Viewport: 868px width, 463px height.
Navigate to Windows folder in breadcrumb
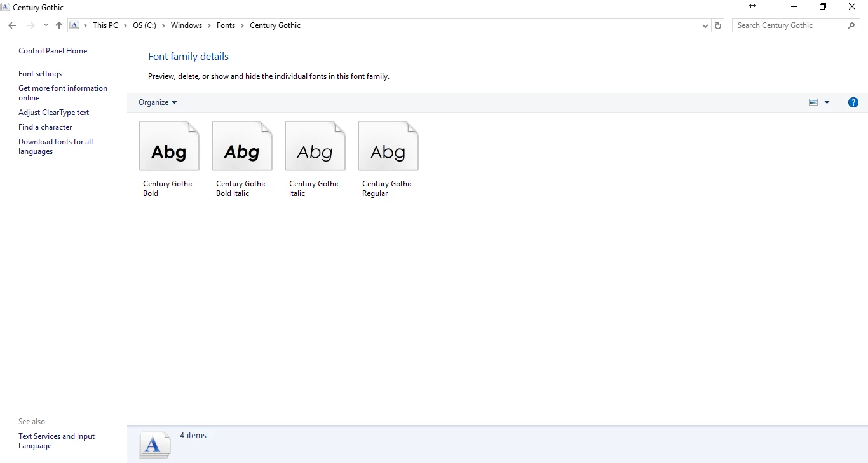186,25
